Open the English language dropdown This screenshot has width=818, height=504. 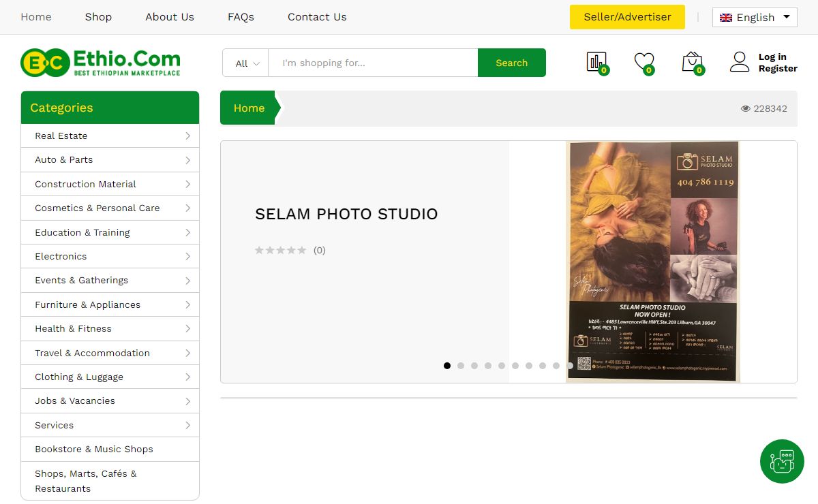point(755,18)
